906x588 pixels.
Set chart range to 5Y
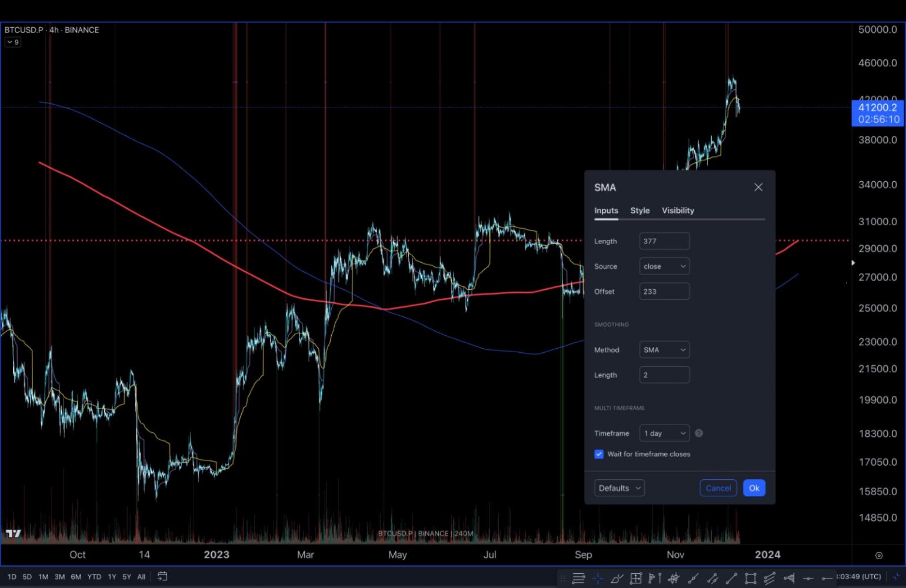pyautogui.click(x=126, y=577)
